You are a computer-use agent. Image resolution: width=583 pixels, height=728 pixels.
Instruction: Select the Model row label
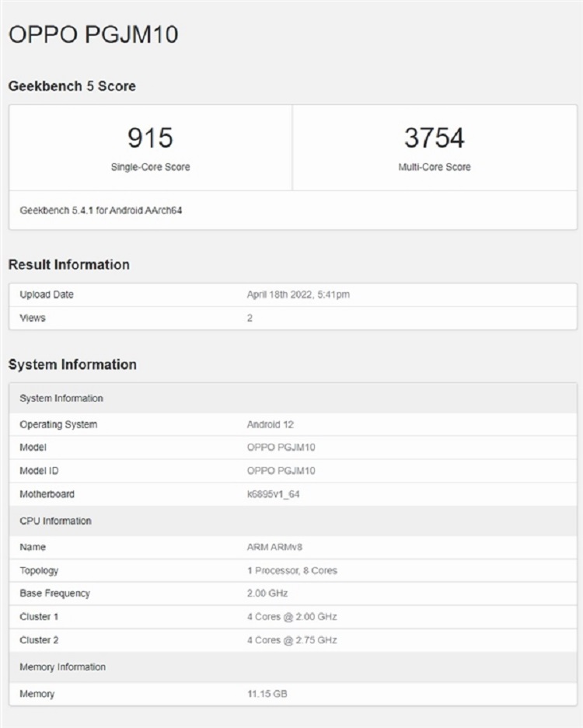pos(33,447)
